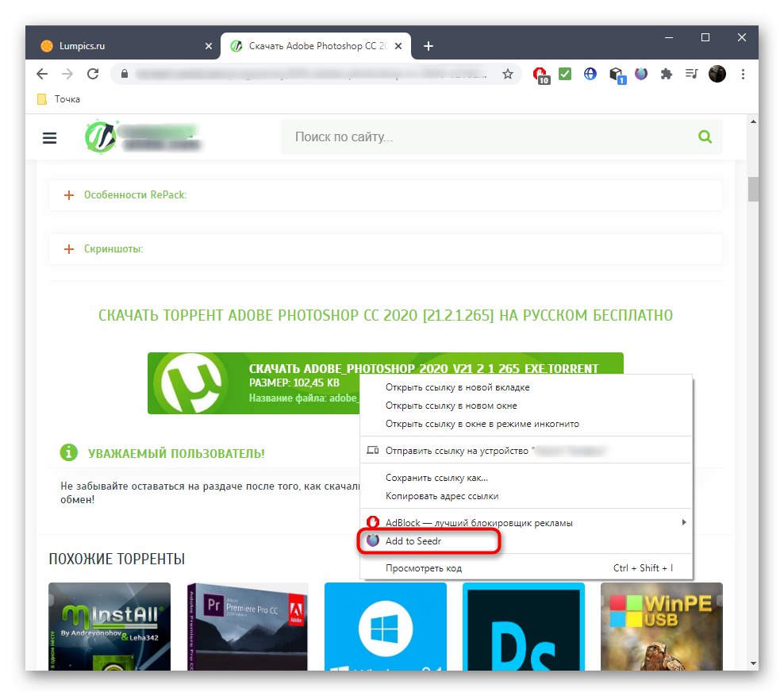Viewport: 784px width, 696px height.
Task: Click the green search magnifier icon
Action: [705, 137]
